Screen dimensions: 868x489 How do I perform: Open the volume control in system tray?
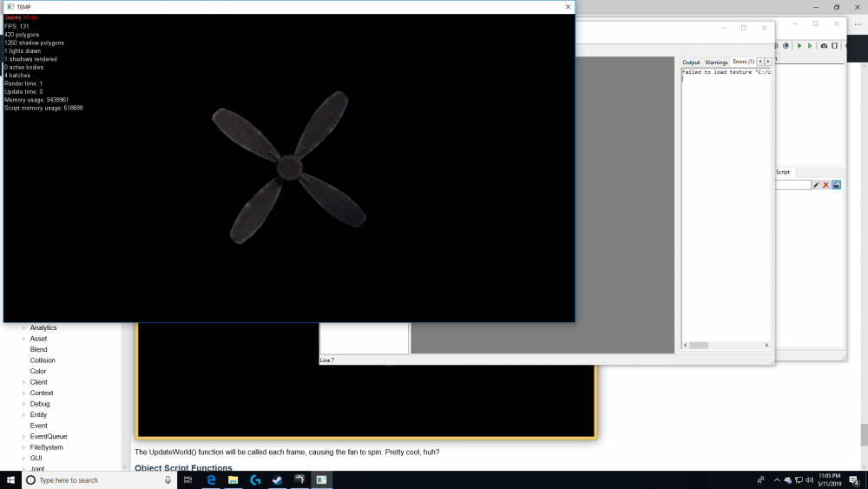tap(810, 480)
